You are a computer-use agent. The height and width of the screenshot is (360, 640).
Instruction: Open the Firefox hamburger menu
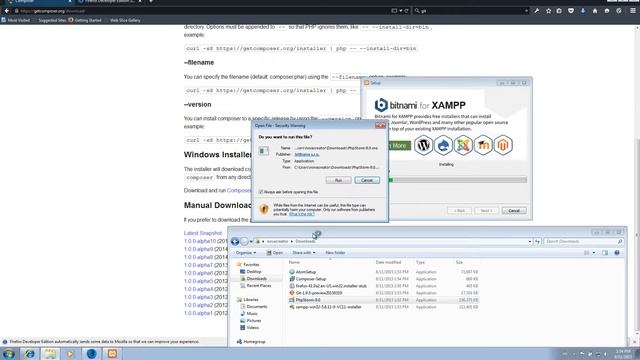(633, 11)
